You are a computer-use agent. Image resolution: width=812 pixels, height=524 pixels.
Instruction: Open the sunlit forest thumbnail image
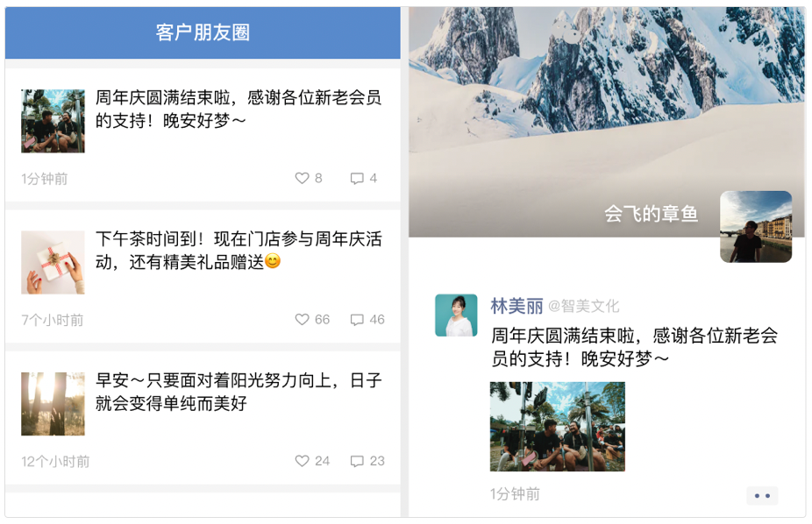click(x=53, y=404)
